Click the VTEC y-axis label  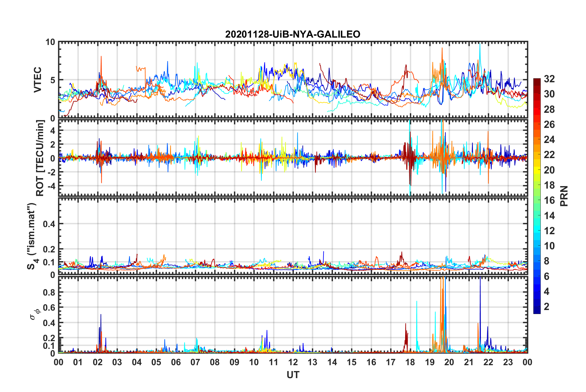(x=38, y=80)
